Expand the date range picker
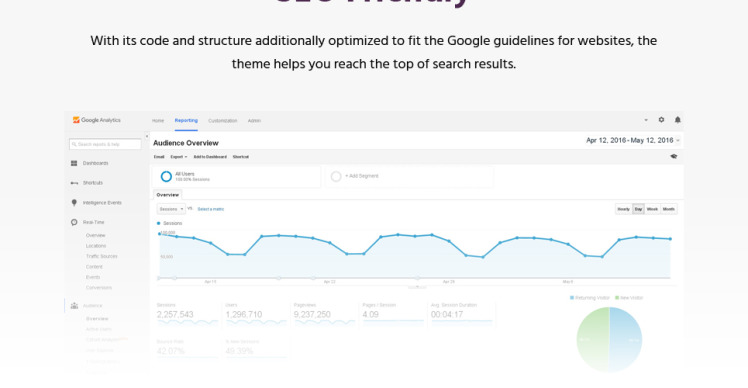 633,140
